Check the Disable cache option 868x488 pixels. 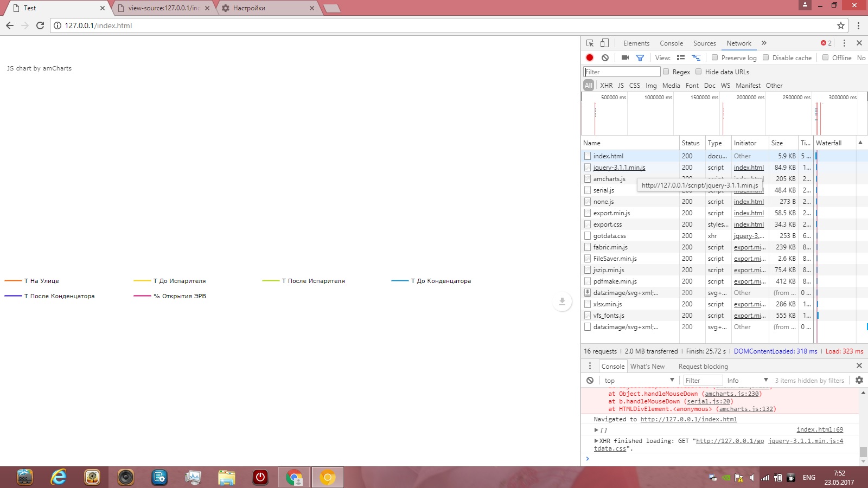(x=766, y=57)
